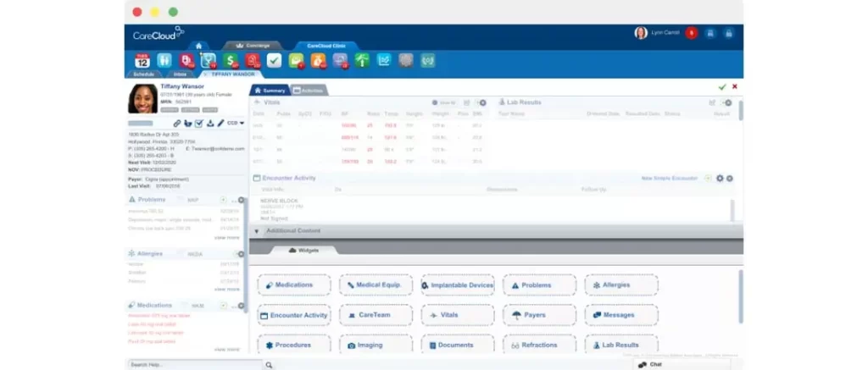Click the search magnifier icon beside Search Help
The width and height of the screenshot is (868, 370).
(269, 365)
